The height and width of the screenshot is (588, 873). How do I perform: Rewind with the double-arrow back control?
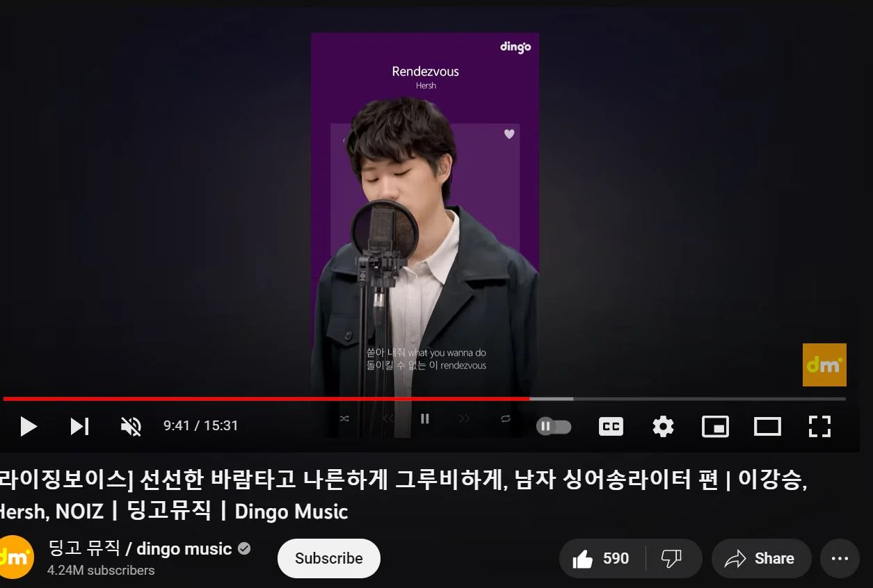tap(387, 418)
